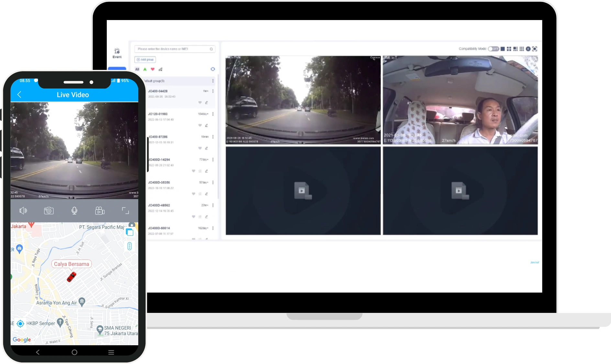This screenshot has height=364, width=611.
Task: Open the Event sidebar menu
Action: [x=117, y=53]
